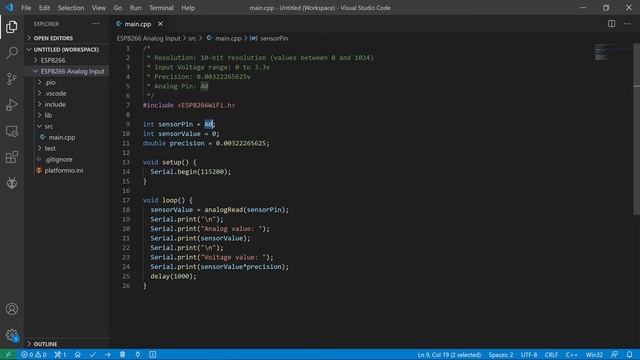
Task: Change language mode C++
Action: click(x=571, y=355)
